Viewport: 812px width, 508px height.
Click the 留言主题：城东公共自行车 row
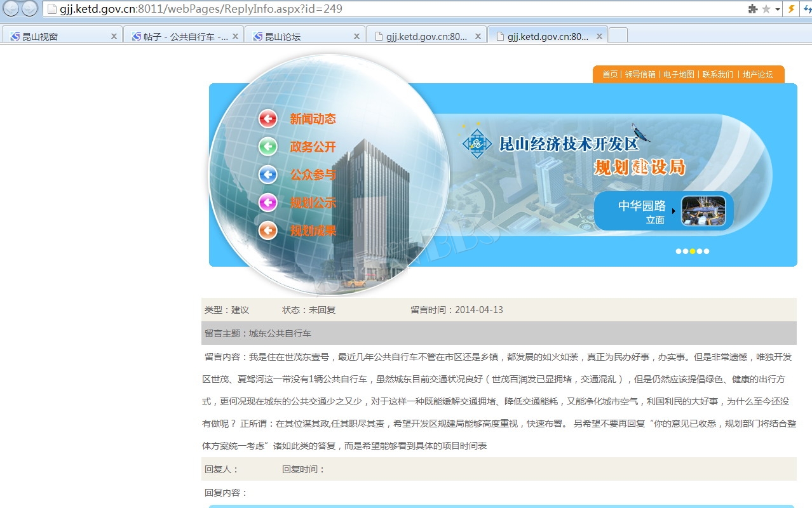pyautogui.click(x=499, y=333)
